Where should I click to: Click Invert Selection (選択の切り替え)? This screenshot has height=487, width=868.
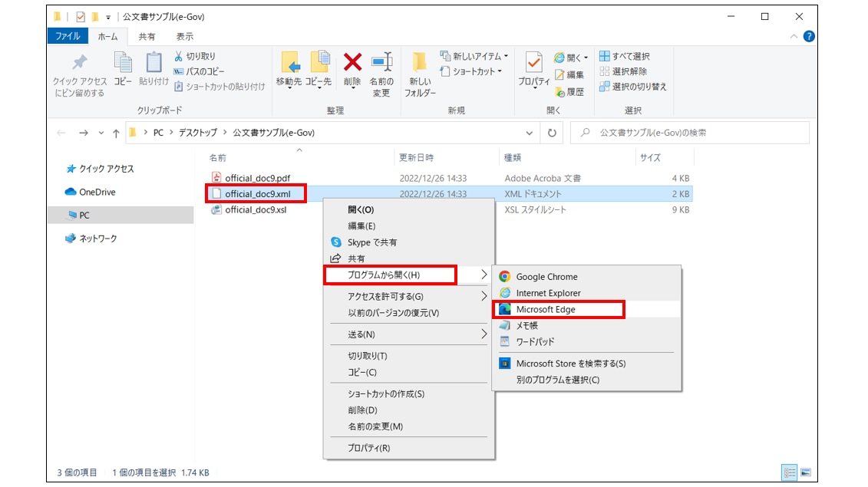pos(632,87)
